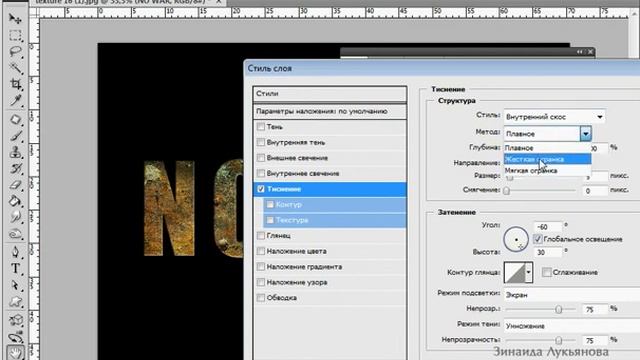Open the Стиль dropdown Внутренний скос

[554, 117]
